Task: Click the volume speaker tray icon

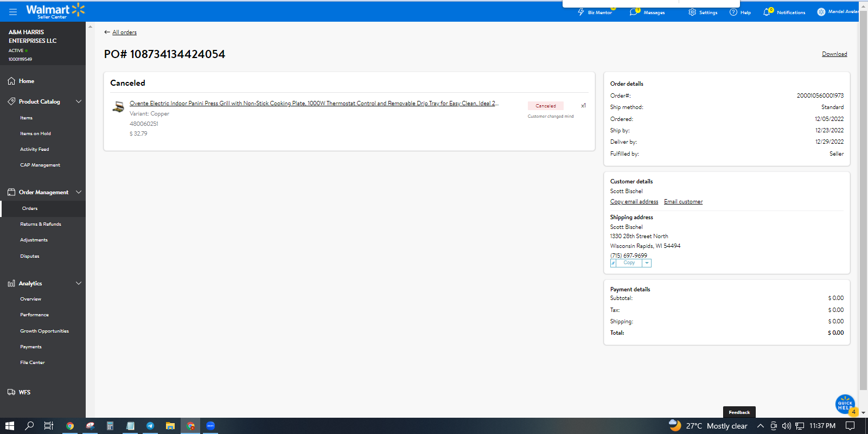Action: pos(787,426)
